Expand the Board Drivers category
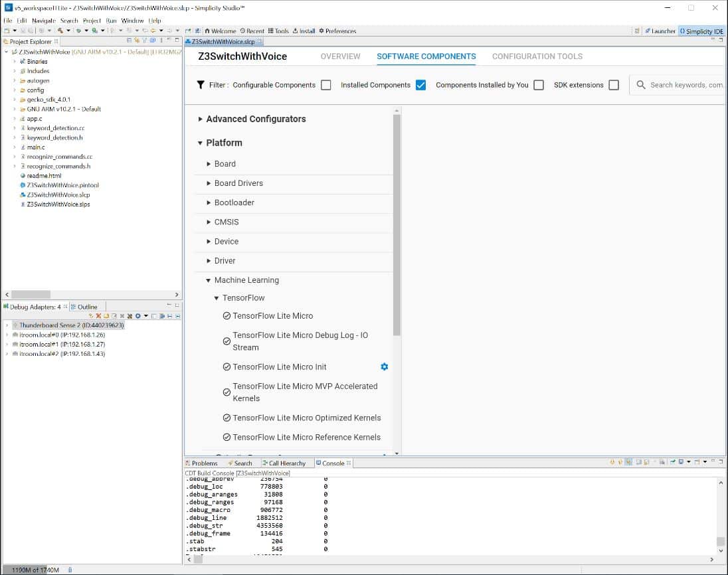 (209, 183)
